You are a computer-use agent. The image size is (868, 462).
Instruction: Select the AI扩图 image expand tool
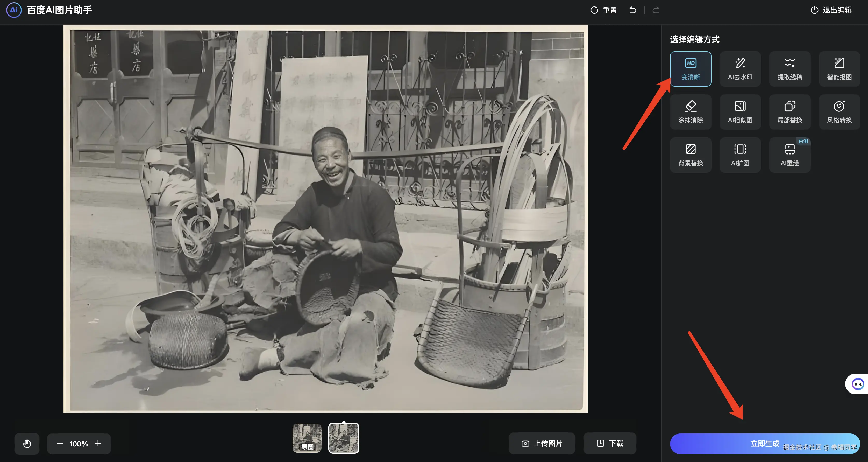tap(740, 155)
